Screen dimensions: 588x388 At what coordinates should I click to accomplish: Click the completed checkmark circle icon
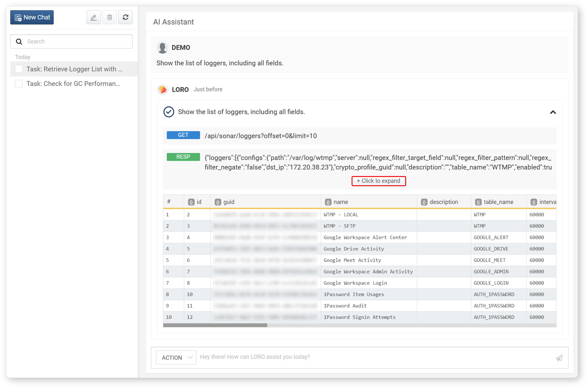click(x=169, y=112)
